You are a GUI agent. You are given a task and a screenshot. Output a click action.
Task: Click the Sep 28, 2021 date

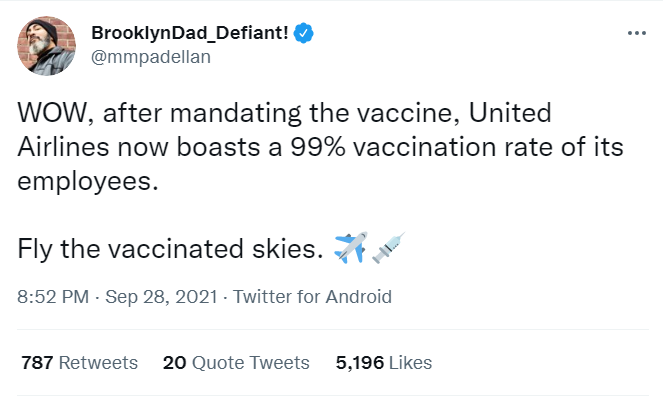click(x=164, y=296)
